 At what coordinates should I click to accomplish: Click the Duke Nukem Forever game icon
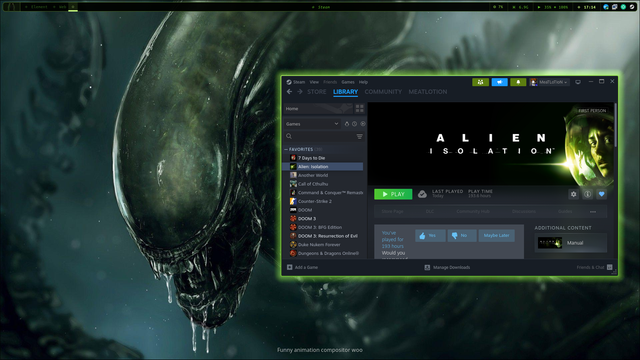[293, 244]
